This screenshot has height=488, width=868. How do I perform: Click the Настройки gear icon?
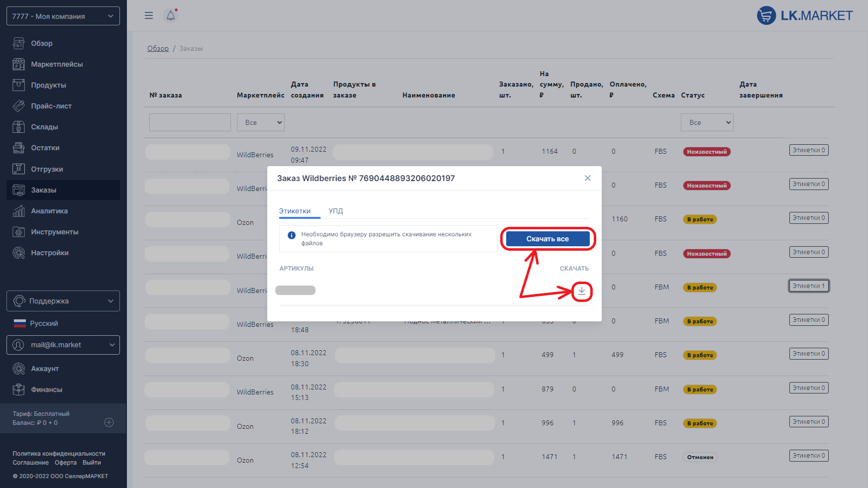(18, 253)
